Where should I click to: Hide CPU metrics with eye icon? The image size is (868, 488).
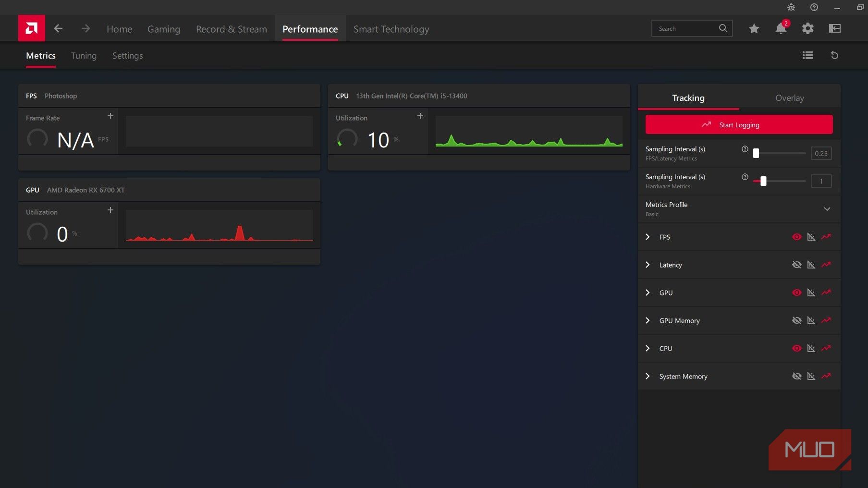pos(797,348)
